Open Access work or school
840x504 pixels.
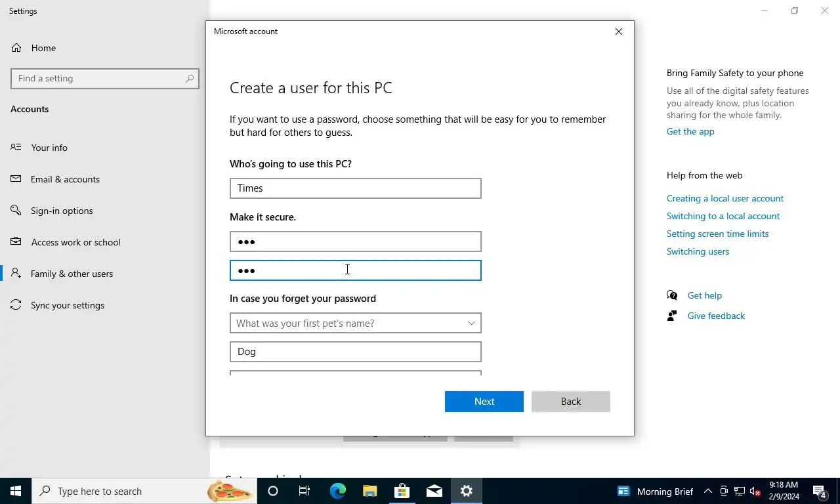coord(75,242)
